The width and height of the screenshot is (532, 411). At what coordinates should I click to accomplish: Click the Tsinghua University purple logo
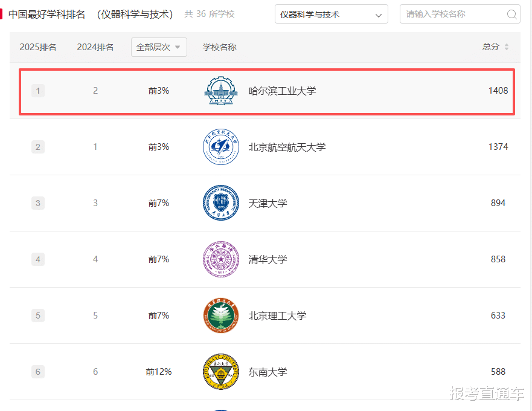(221, 259)
